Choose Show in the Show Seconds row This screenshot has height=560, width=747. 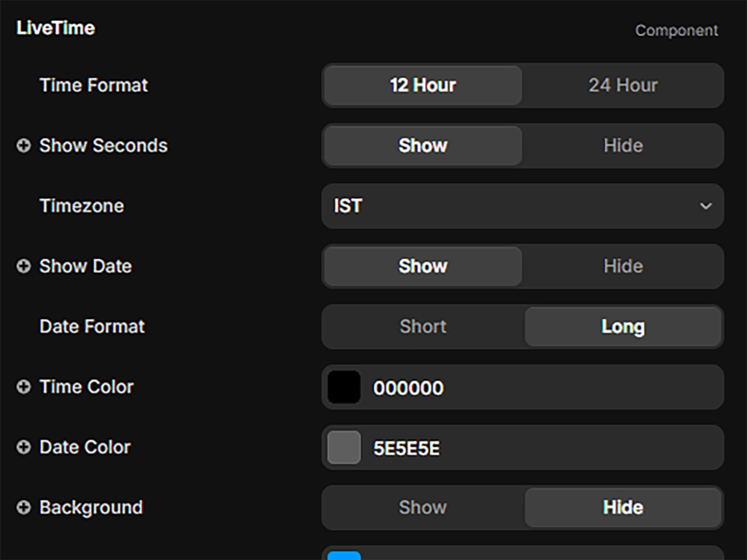click(x=423, y=146)
